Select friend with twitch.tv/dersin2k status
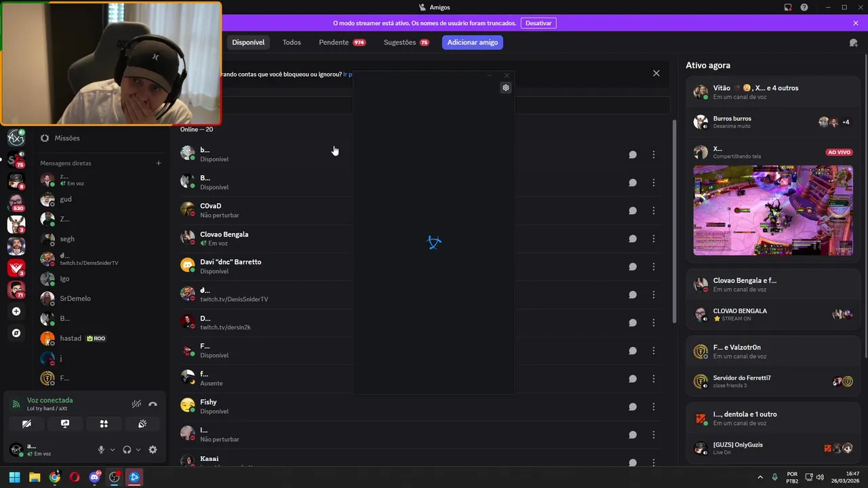This screenshot has height=488, width=868. 420,323
